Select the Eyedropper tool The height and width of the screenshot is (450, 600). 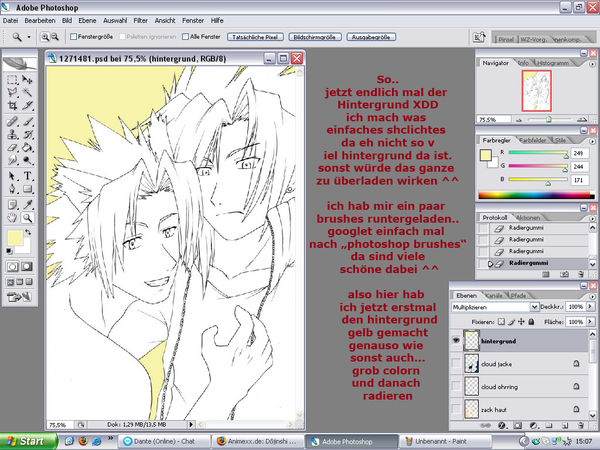click(27, 205)
